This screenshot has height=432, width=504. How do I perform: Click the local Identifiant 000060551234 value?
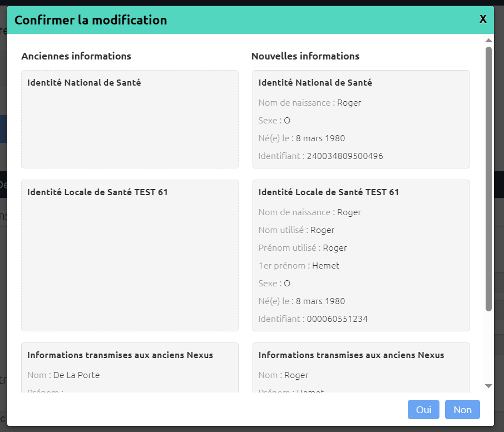pyautogui.click(x=337, y=319)
